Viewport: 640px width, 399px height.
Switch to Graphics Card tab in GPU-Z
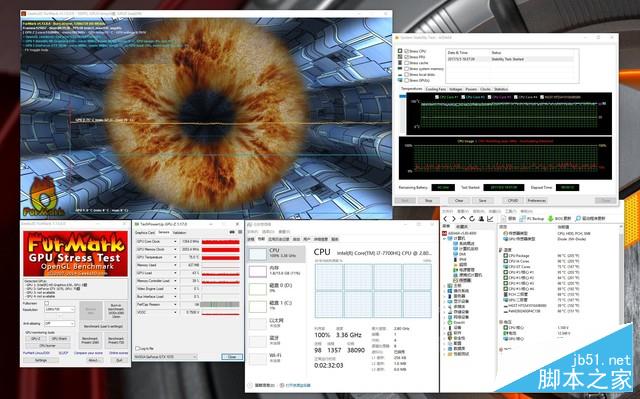(x=145, y=233)
